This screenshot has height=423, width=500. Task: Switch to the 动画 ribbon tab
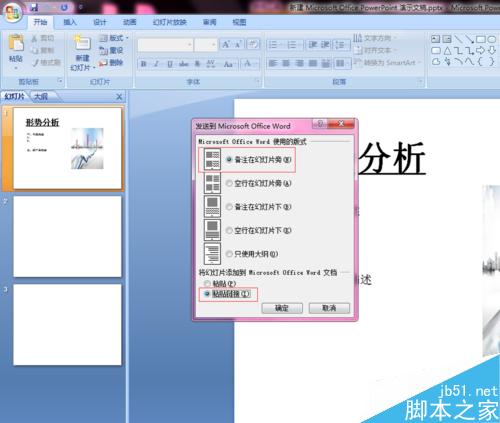tap(129, 22)
